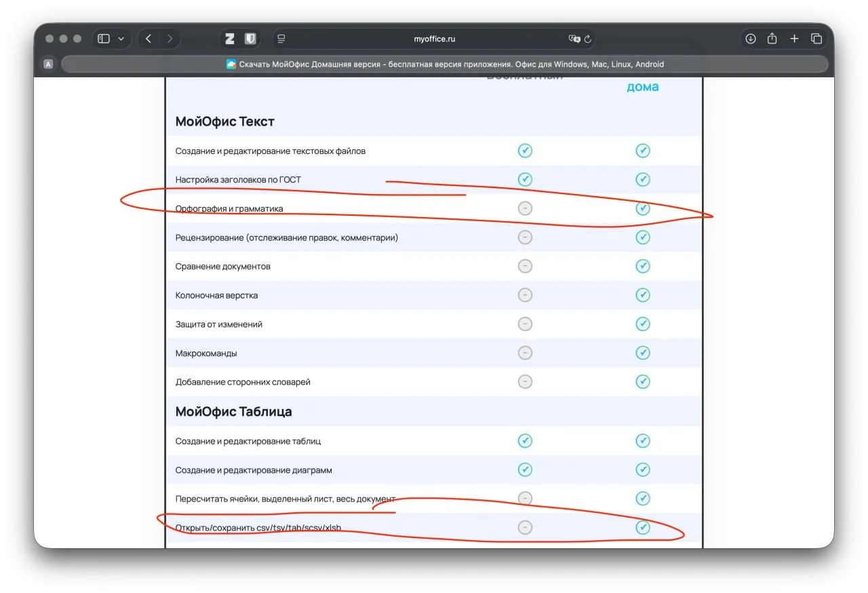Click the checkmark in the Рецензирование row

pyautogui.click(x=643, y=237)
